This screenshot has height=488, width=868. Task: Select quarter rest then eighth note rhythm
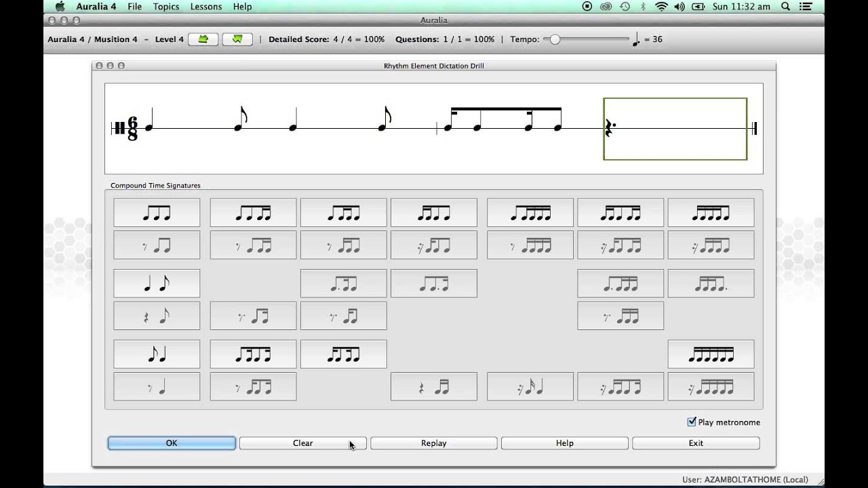click(157, 316)
